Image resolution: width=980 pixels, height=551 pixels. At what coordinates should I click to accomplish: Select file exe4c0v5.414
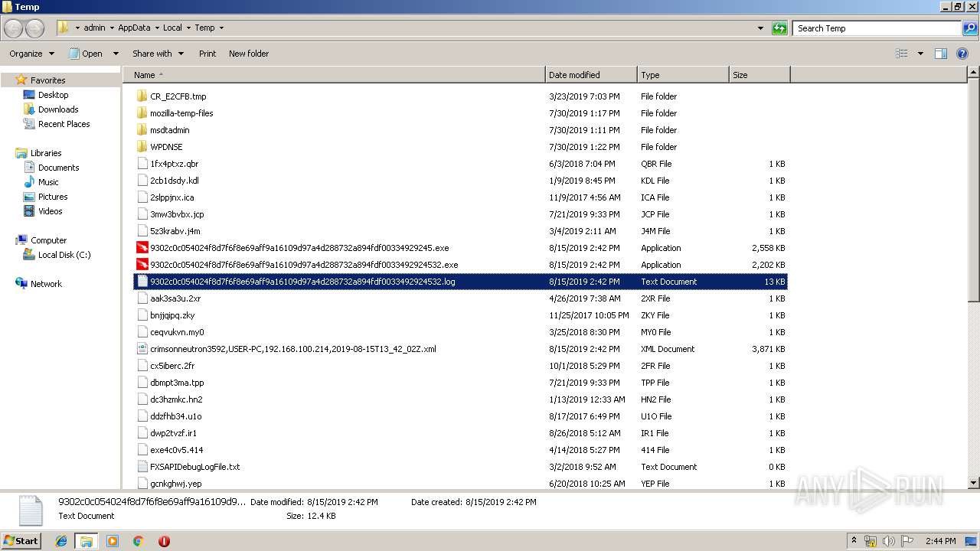tap(176, 450)
